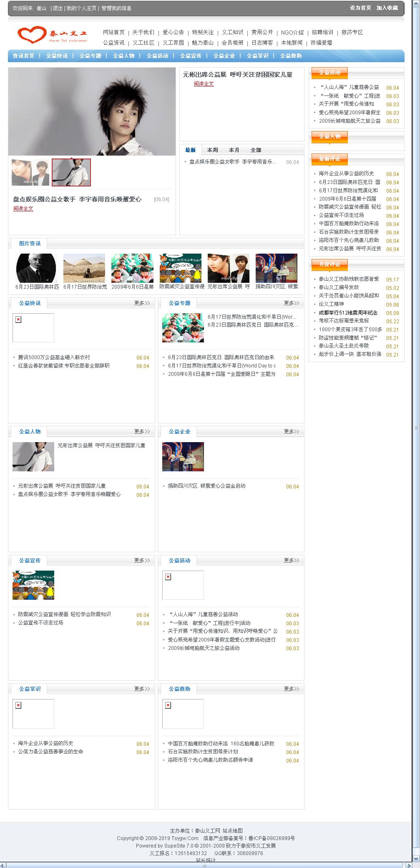
Task: Click broken image icon in 公益活动 section
Action: tap(168, 577)
